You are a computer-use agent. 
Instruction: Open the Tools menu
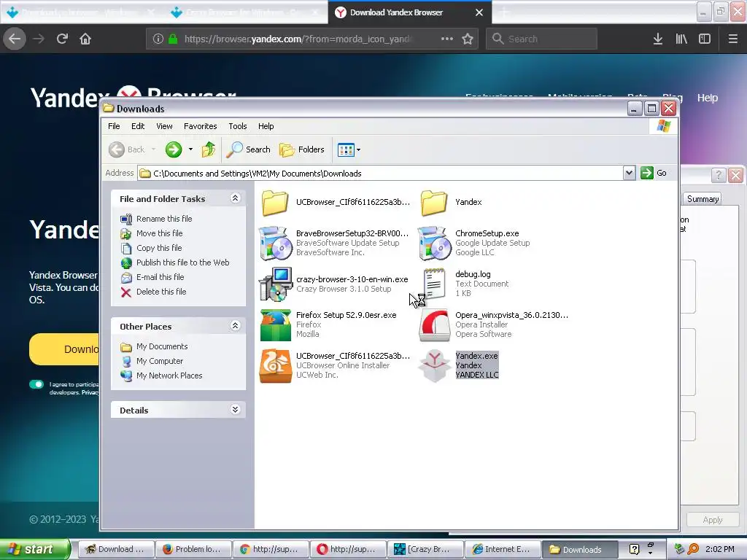(237, 126)
